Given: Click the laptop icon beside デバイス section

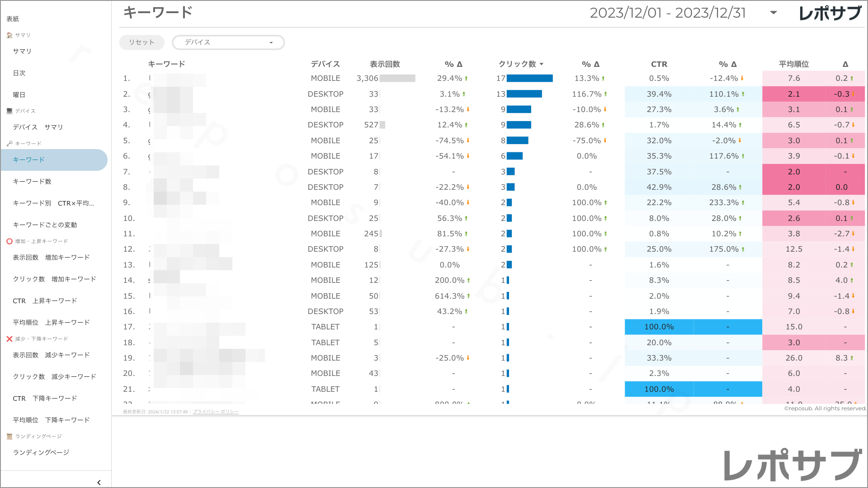Looking at the screenshot, I should pos(9,111).
